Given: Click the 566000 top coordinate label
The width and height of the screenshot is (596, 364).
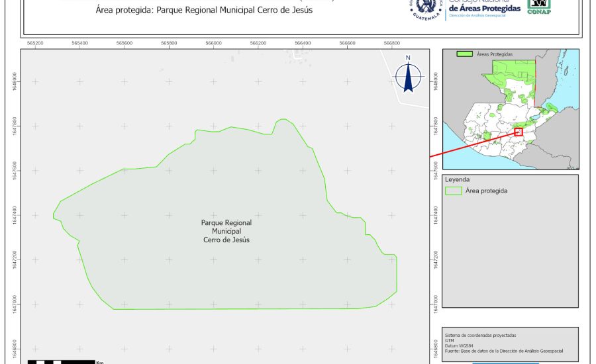Looking at the screenshot, I should tap(213, 43).
